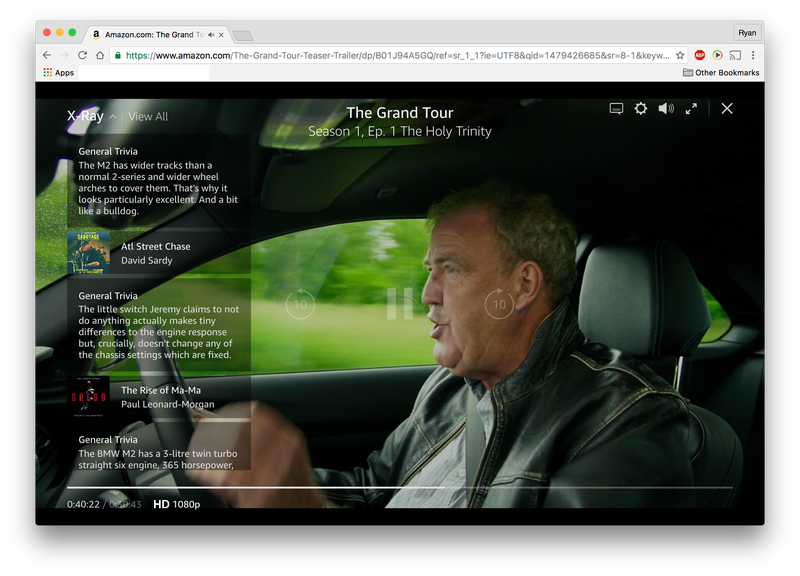Click the secure lock icon in address bar

(118, 55)
